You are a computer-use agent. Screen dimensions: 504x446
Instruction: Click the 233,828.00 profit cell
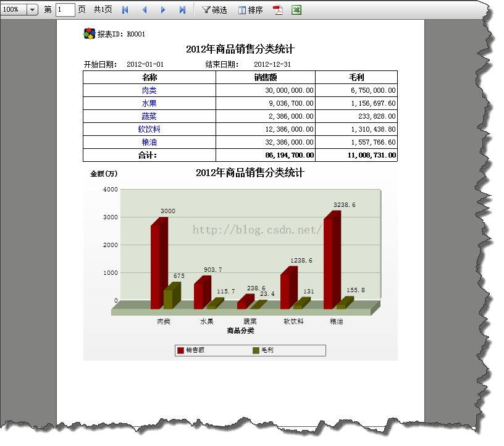pos(356,116)
